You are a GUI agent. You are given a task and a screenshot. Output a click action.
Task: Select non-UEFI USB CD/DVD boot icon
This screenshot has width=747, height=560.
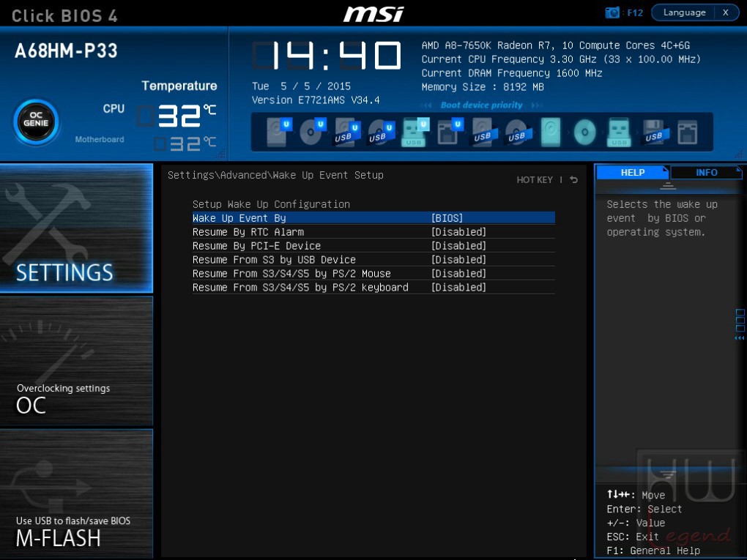pos(519,132)
